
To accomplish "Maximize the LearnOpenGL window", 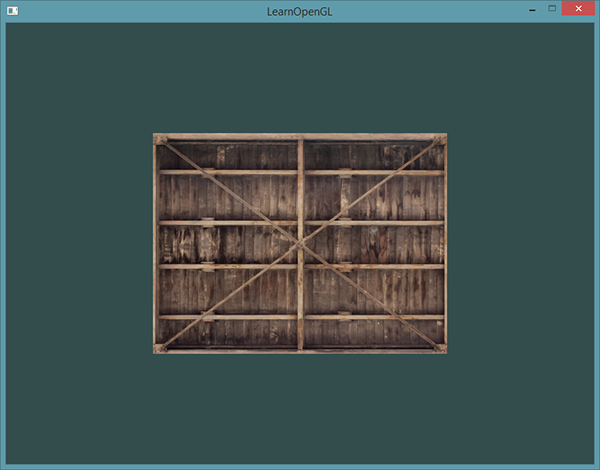I will (x=551, y=8).
